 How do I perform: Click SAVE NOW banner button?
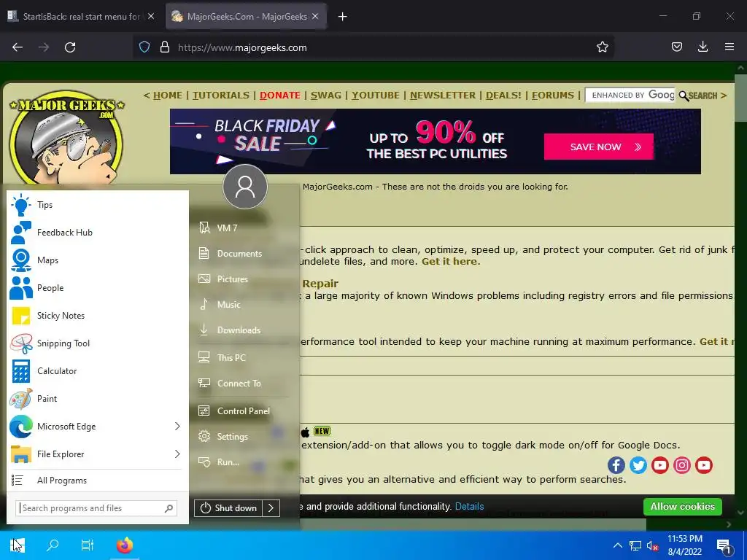click(598, 147)
